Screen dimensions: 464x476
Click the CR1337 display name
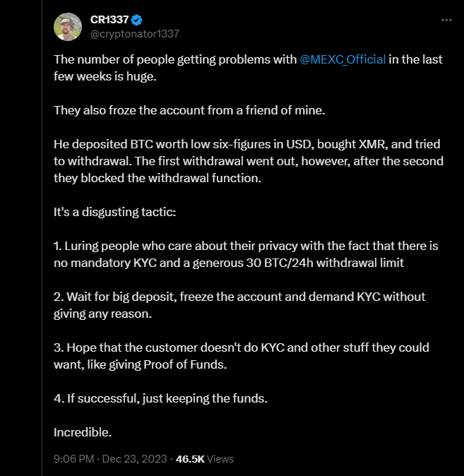tap(109, 20)
